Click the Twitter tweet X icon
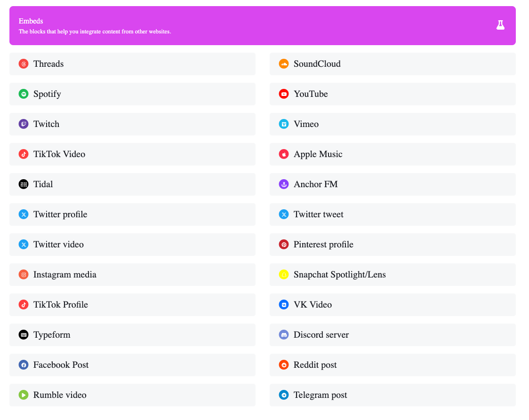The image size is (529, 420). coord(284,214)
